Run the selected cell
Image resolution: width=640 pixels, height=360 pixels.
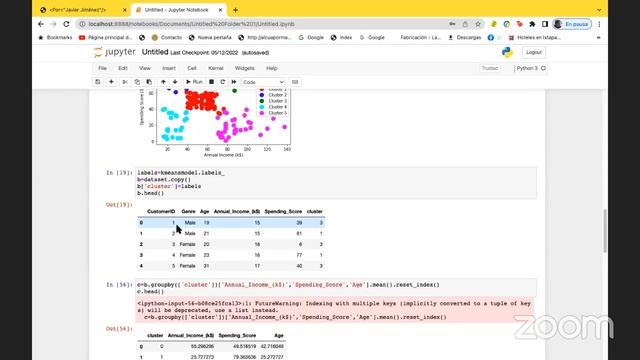click(194, 82)
